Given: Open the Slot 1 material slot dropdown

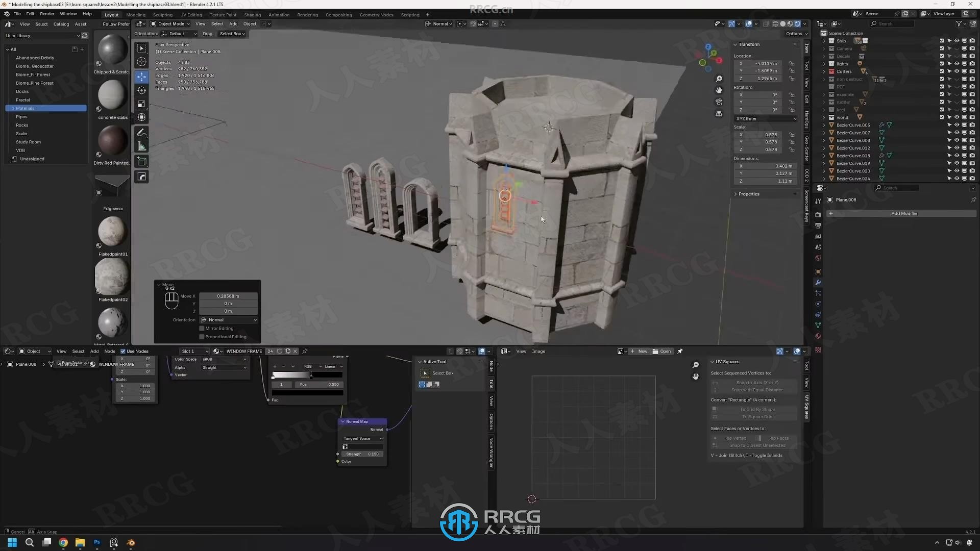Looking at the screenshot, I should [x=194, y=352].
